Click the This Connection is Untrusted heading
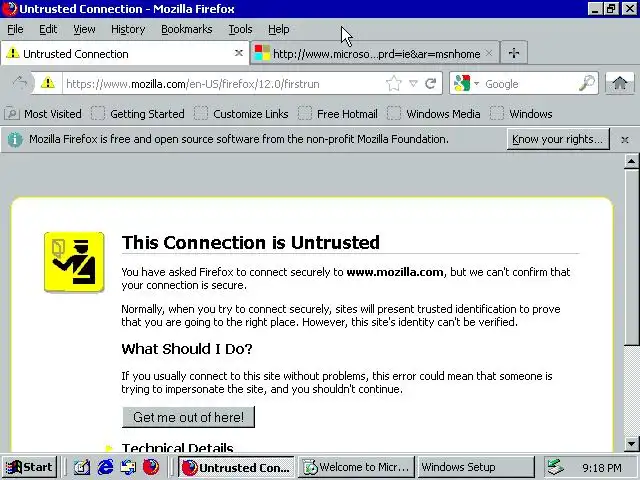This screenshot has height=480, width=640. pyautogui.click(x=251, y=242)
